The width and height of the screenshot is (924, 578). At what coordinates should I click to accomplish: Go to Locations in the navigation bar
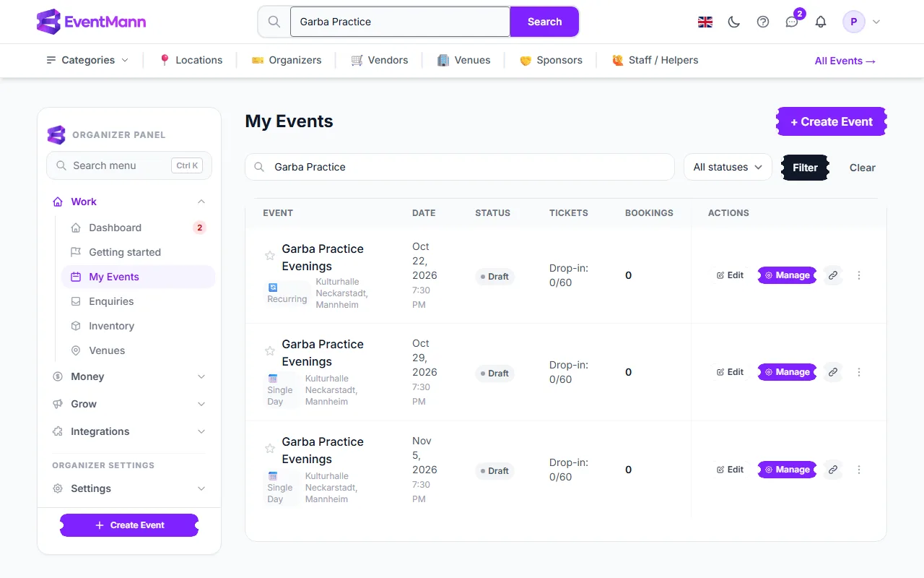[x=191, y=60]
